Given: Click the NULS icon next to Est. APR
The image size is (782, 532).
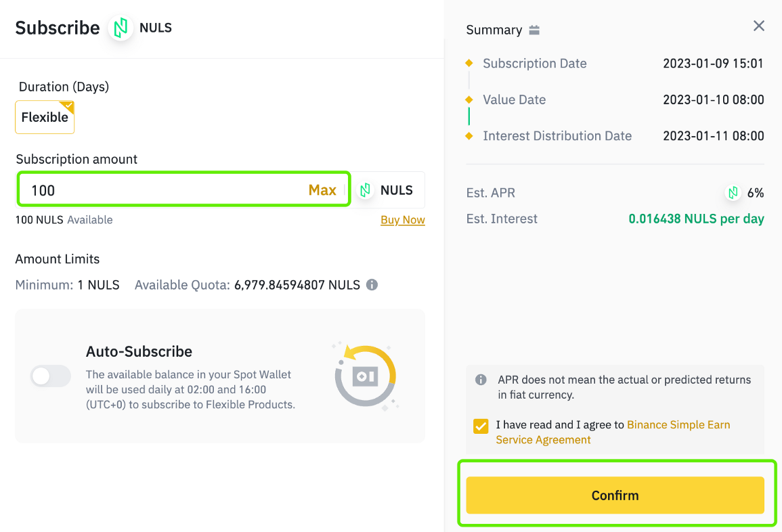Looking at the screenshot, I should point(733,193).
